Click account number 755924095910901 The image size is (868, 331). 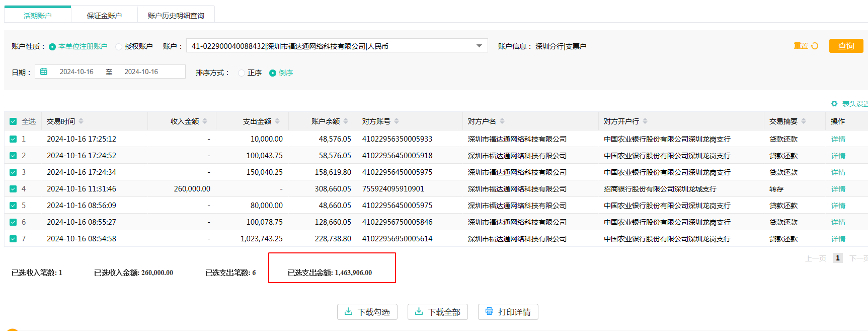[x=393, y=189]
